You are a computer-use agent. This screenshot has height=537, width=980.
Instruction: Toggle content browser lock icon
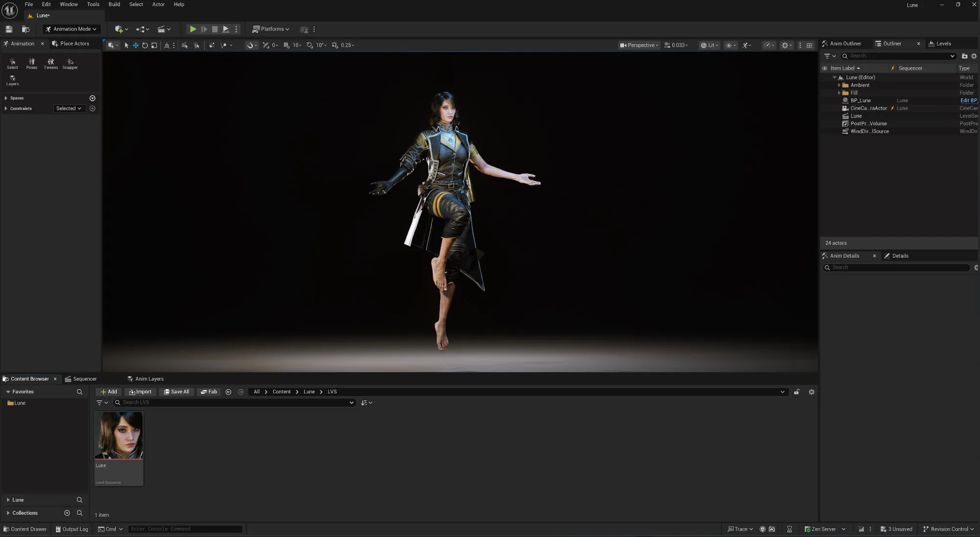tap(796, 392)
